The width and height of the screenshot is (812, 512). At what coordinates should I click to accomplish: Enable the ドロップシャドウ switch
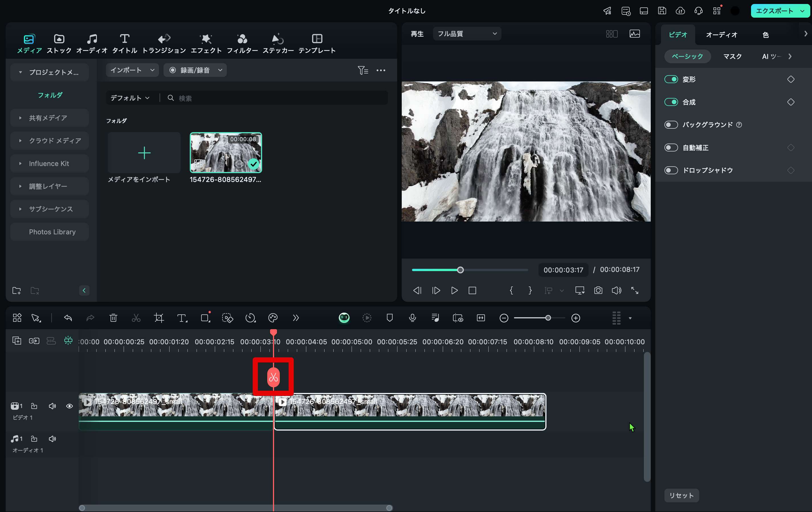pos(671,170)
